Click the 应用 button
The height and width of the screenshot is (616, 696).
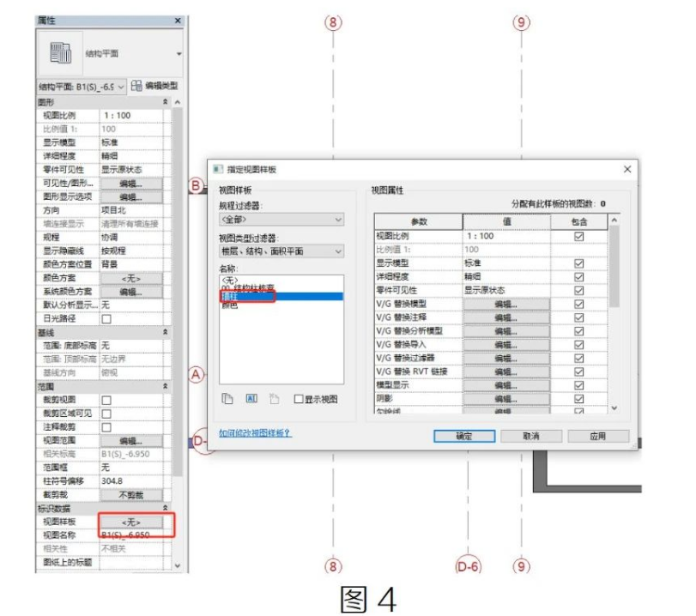click(598, 436)
